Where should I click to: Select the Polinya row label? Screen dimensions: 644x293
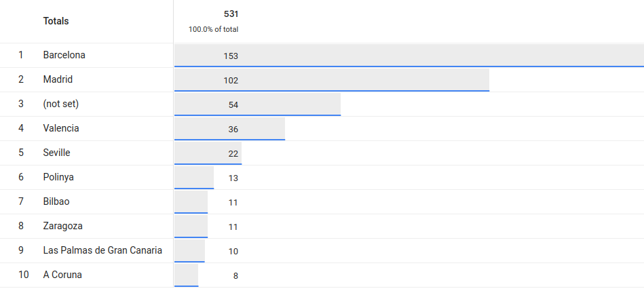[58, 177]
